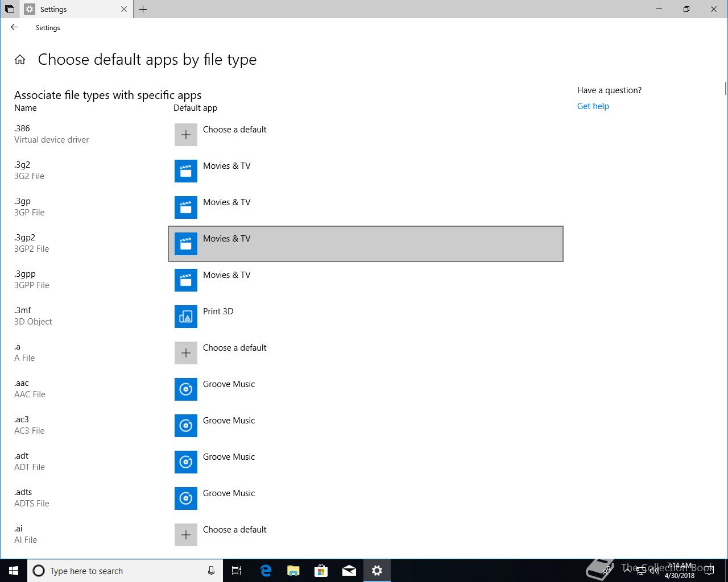Click 'Choose a default' for .a file
Screen dimensions: 728x582
pyautogui.click(x=235, y=348)
